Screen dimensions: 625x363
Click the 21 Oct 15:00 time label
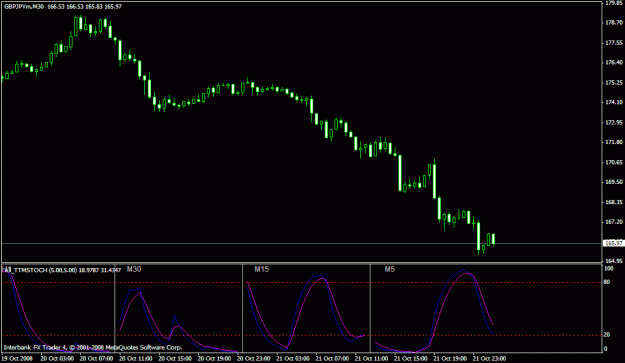(411, 359)
